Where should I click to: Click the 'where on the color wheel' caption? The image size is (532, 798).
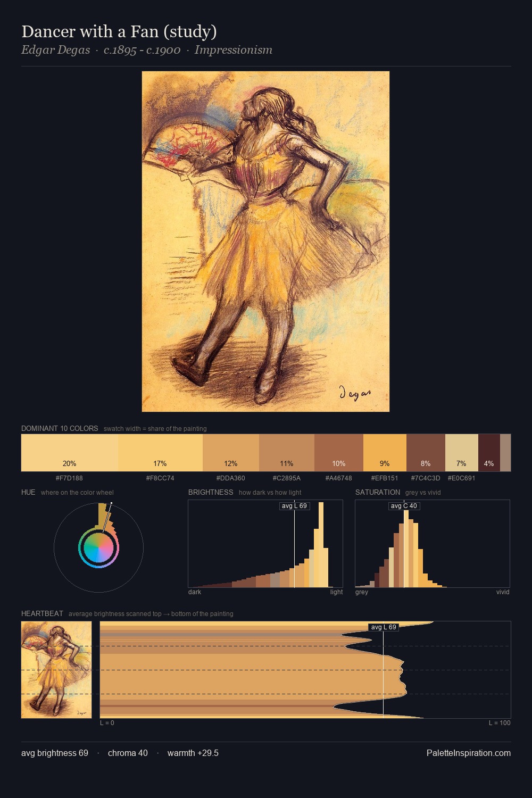point(77,493)
